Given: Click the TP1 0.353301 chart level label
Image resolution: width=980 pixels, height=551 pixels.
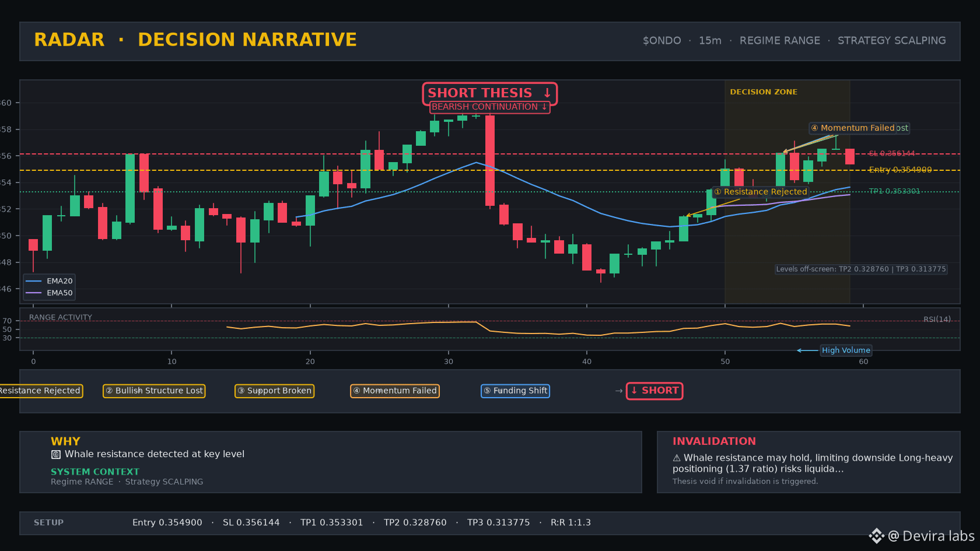Looking at the screenshot, I should click(x=894, y=191).
